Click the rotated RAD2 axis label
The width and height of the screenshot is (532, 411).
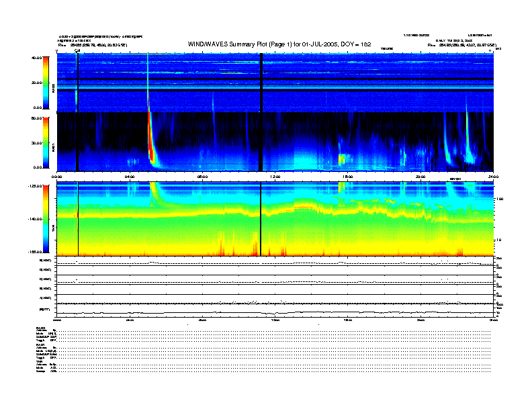click(53, 88)
